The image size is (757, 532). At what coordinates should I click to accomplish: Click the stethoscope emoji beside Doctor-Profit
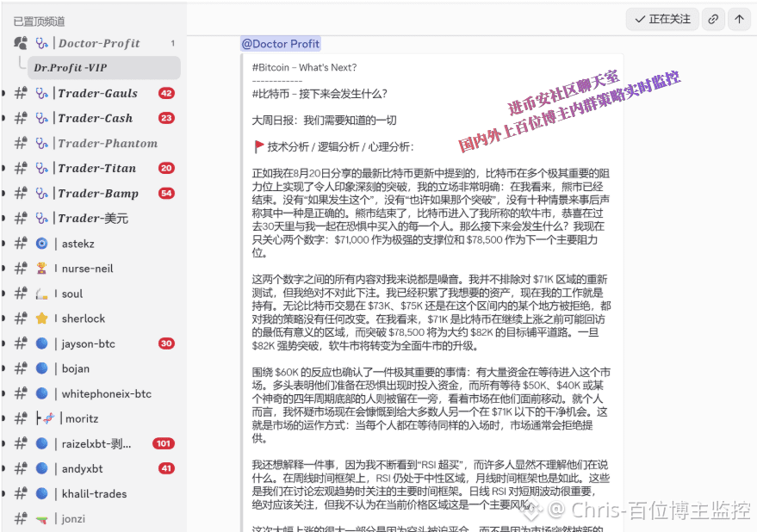coord(42,43)
